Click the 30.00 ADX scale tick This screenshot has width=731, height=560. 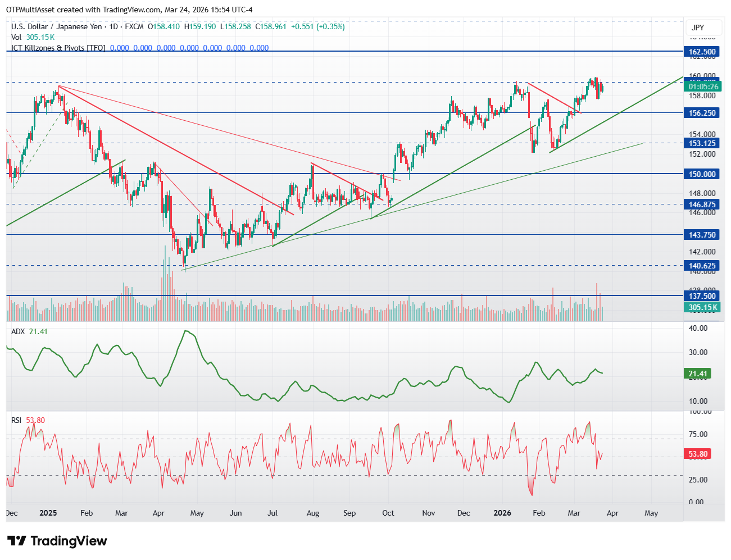tap(698, 352)
